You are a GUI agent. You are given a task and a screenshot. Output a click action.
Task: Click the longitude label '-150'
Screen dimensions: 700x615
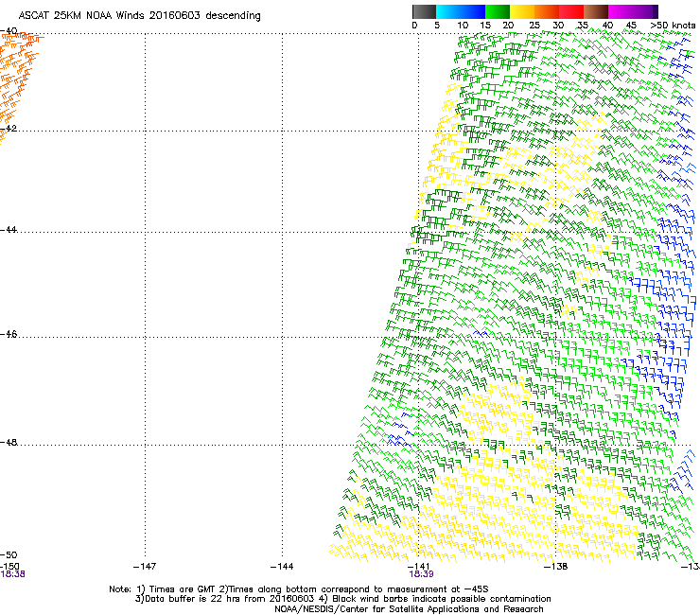click(9, 567)
